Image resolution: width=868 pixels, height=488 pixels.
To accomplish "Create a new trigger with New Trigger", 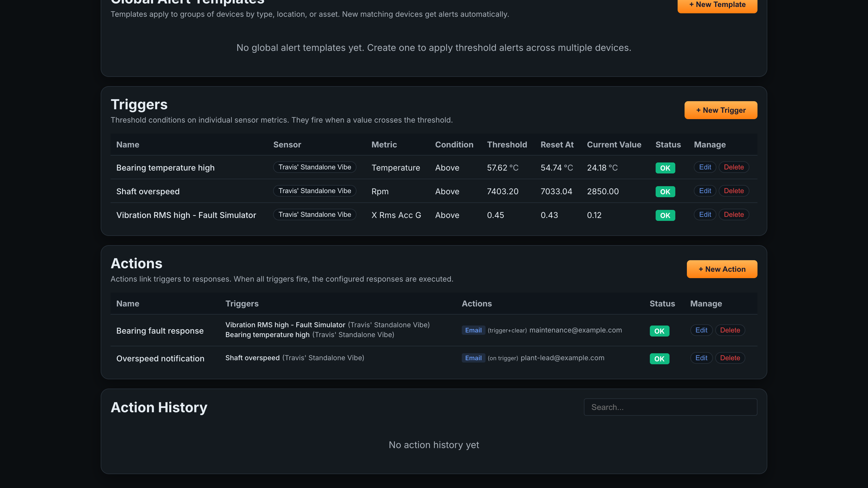I will click(x=721, y=110).
